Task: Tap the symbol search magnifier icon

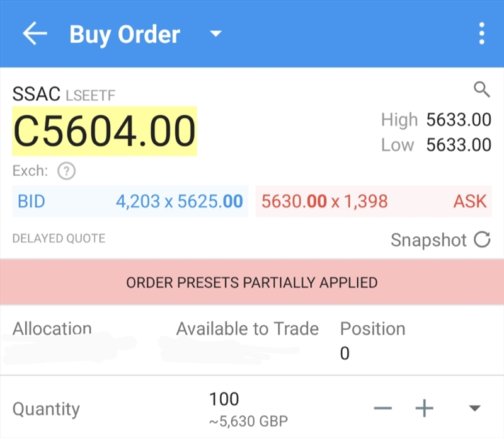Action: click(482, 90)
